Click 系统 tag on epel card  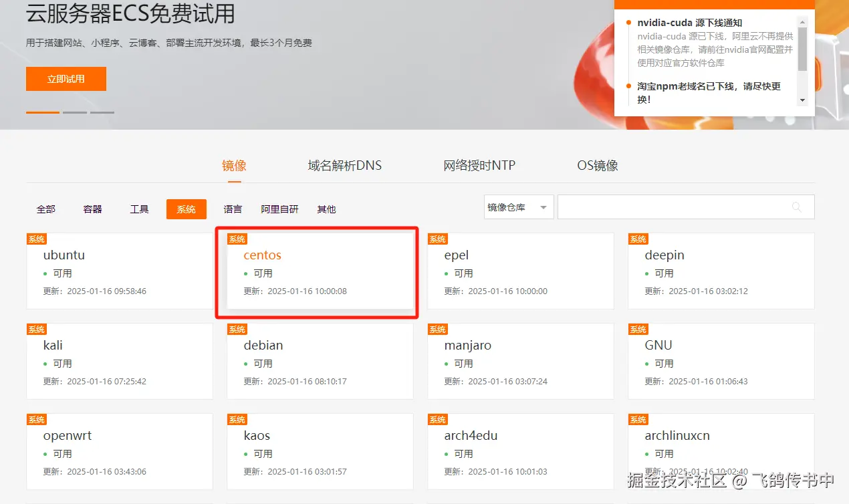click(x=438, y=239)
